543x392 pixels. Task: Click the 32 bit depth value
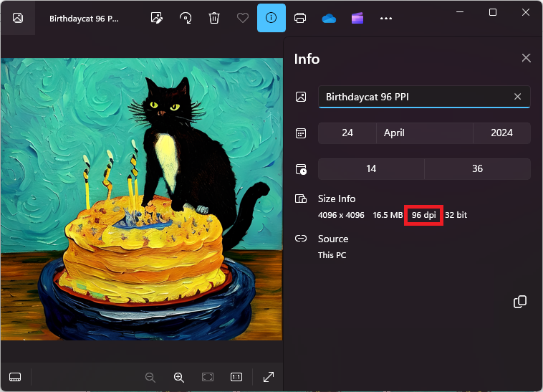click(x=456, y=215)
